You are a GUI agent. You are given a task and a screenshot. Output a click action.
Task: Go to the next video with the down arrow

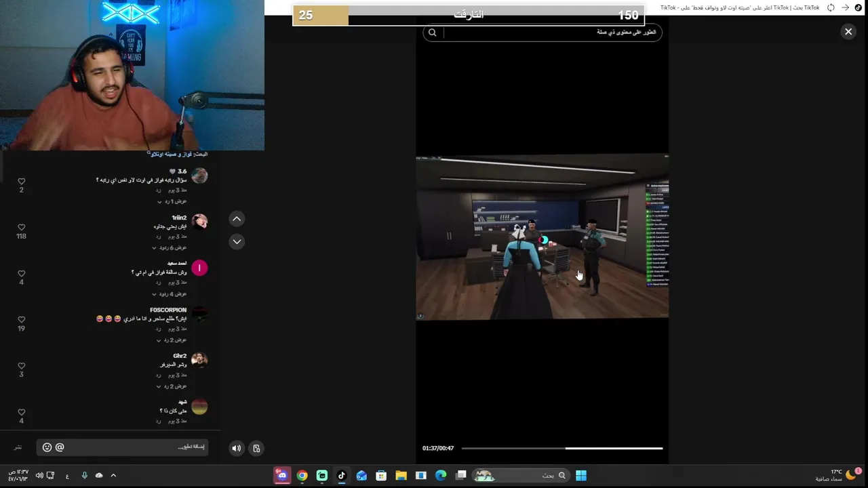(x=237, y=241)
